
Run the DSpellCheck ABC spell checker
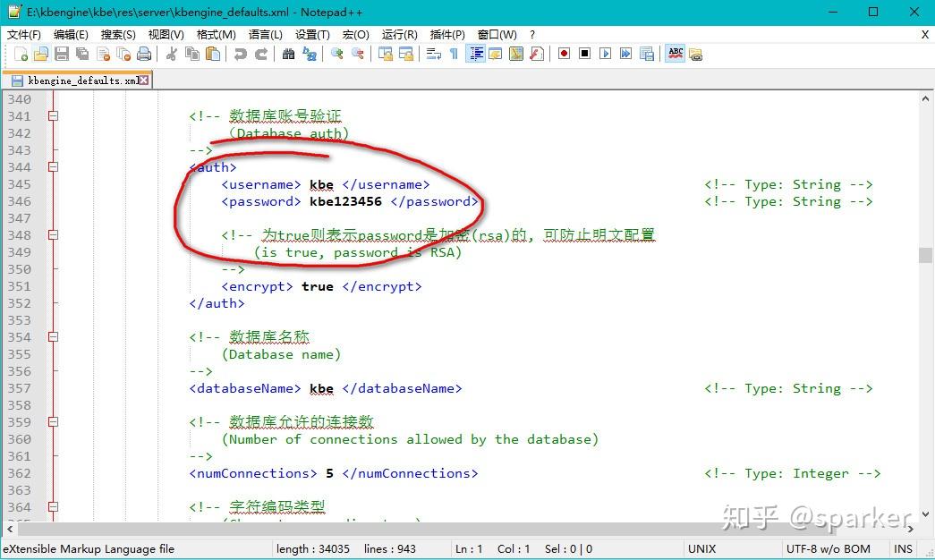pos(675,54)
